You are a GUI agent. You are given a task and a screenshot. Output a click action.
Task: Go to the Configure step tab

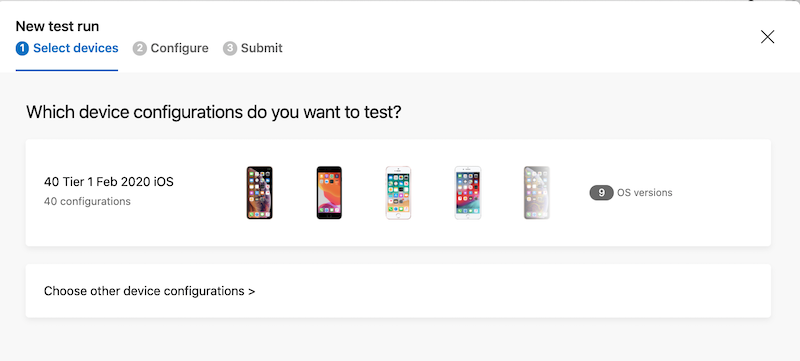170,48
